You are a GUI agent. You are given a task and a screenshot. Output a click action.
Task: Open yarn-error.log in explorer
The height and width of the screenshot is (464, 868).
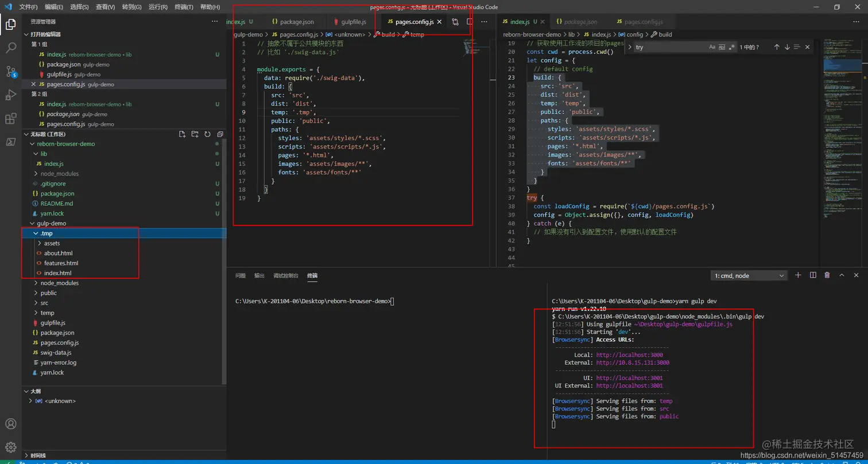tap(58, 362)
